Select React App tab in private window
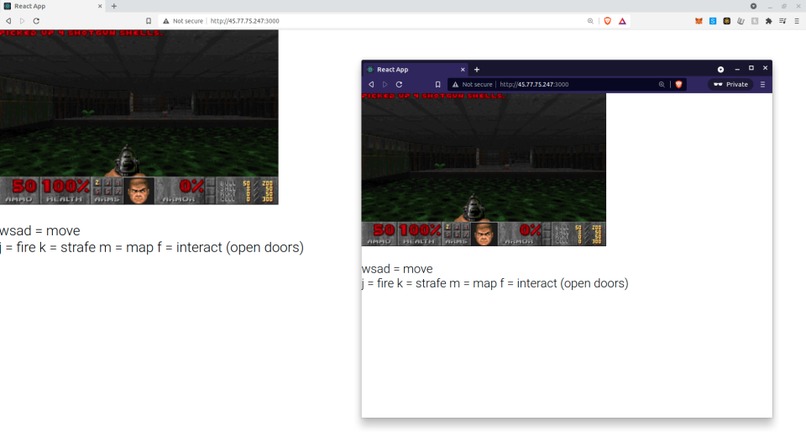Screen dimensions: 806x437 [415, 69]
